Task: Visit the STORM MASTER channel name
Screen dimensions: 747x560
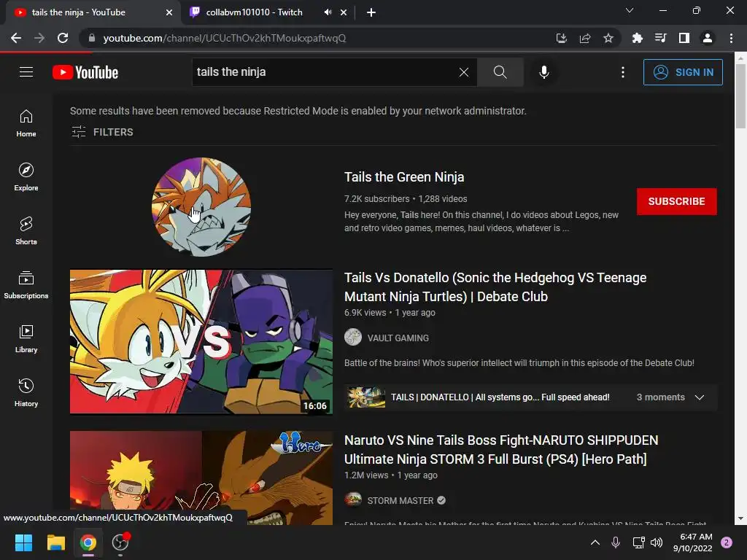Action: (x=400, y=500)
